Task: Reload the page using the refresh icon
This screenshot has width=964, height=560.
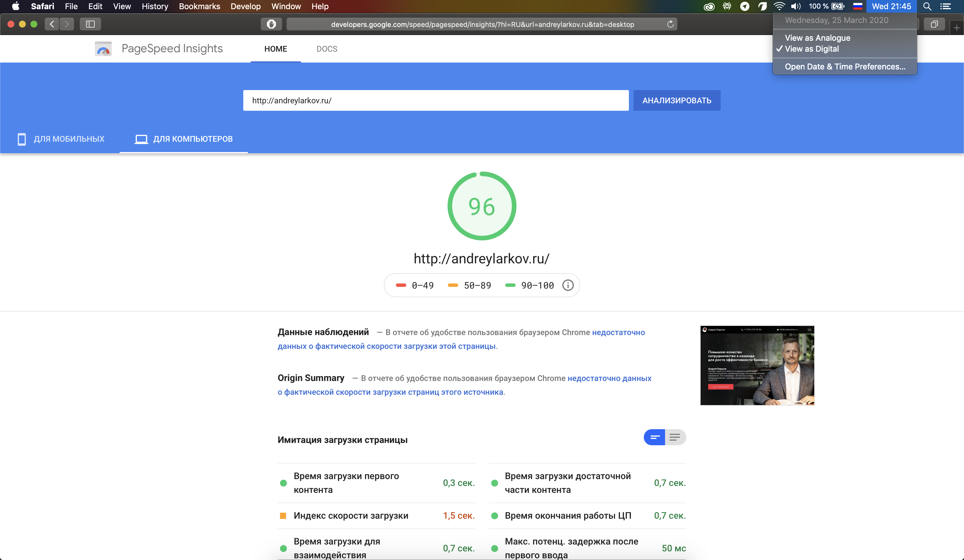Action: point(670,24)
